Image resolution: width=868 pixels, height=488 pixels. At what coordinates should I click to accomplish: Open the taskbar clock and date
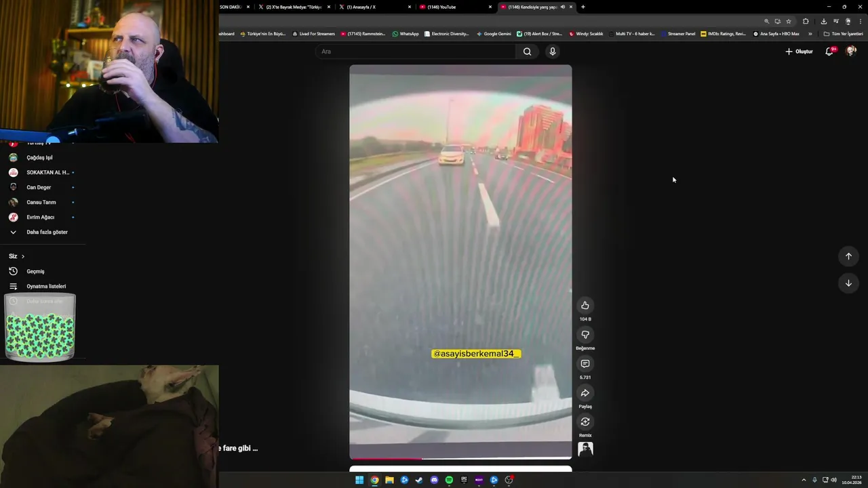[851, 480]
